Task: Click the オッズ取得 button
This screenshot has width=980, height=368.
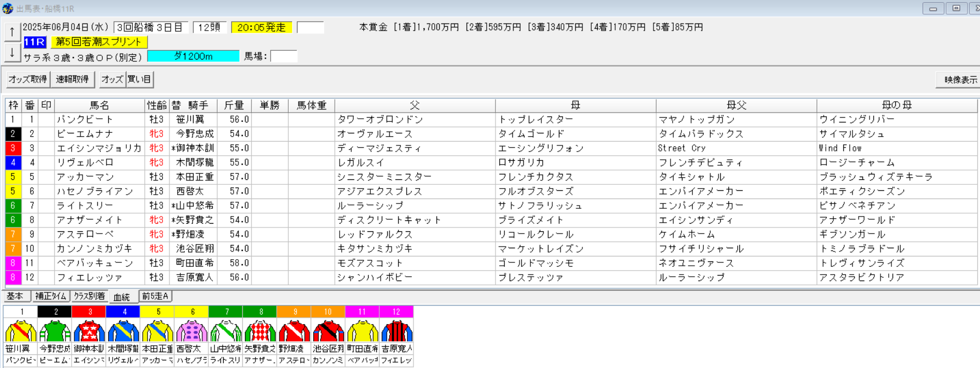Action: [x=27, y=79]
